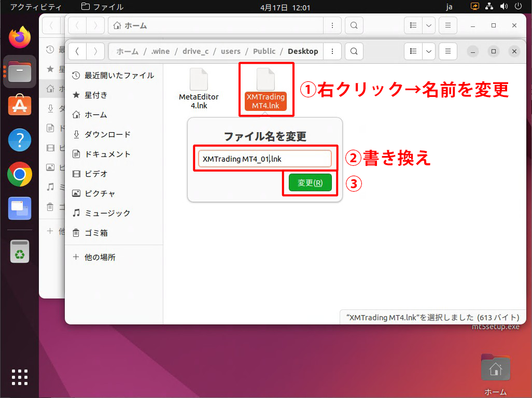Expand the view options dropdown arrow
The image size is (532, 398).
pyautogui.click(x=429, y=51)
